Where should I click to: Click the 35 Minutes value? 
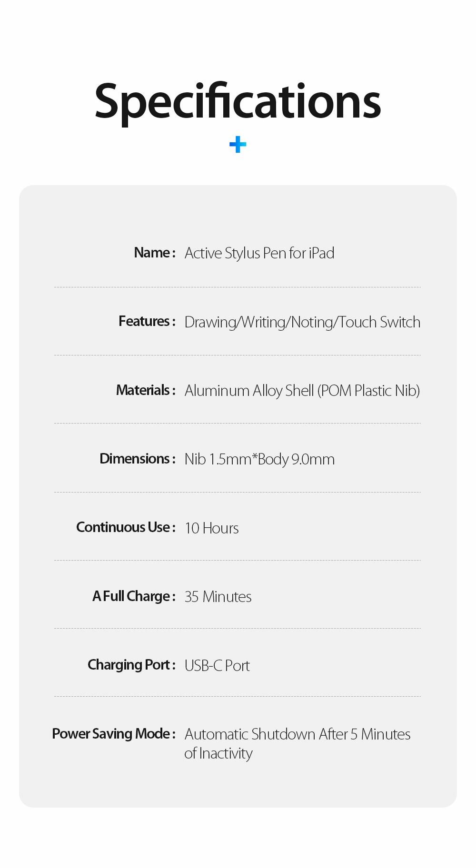[218, 597]
